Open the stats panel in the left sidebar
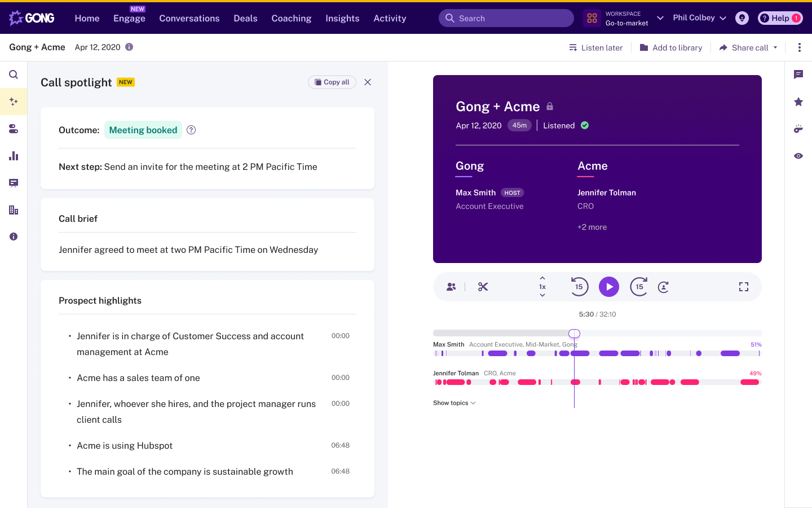 click(13, 155)
